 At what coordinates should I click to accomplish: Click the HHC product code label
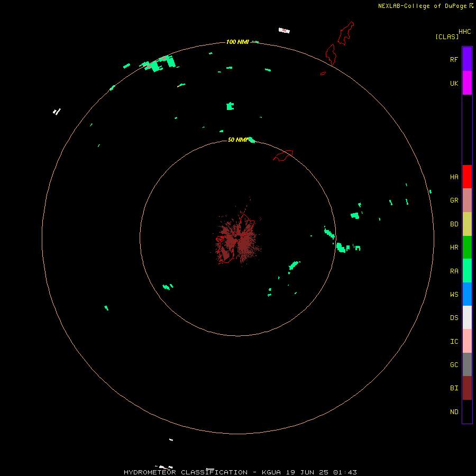tap(464, 32)
